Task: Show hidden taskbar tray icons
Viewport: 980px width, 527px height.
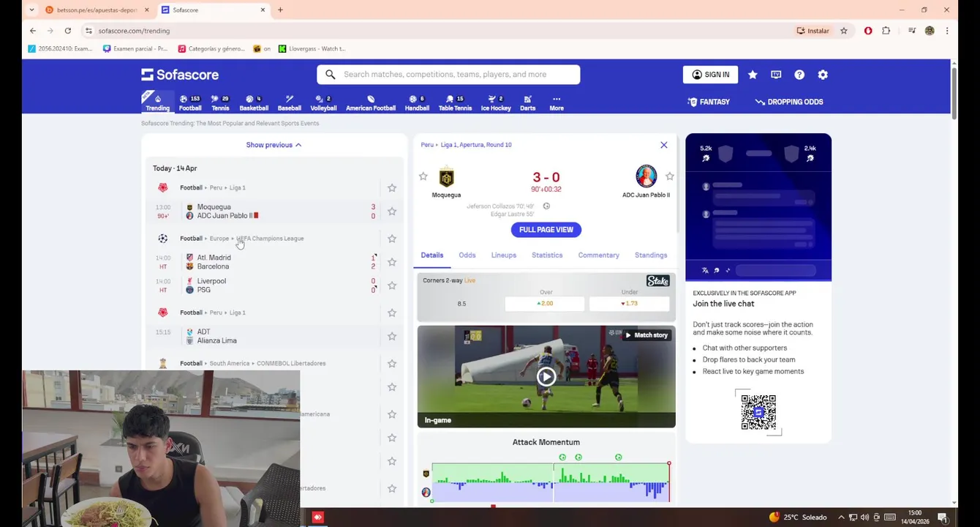Action: point(841,517)
